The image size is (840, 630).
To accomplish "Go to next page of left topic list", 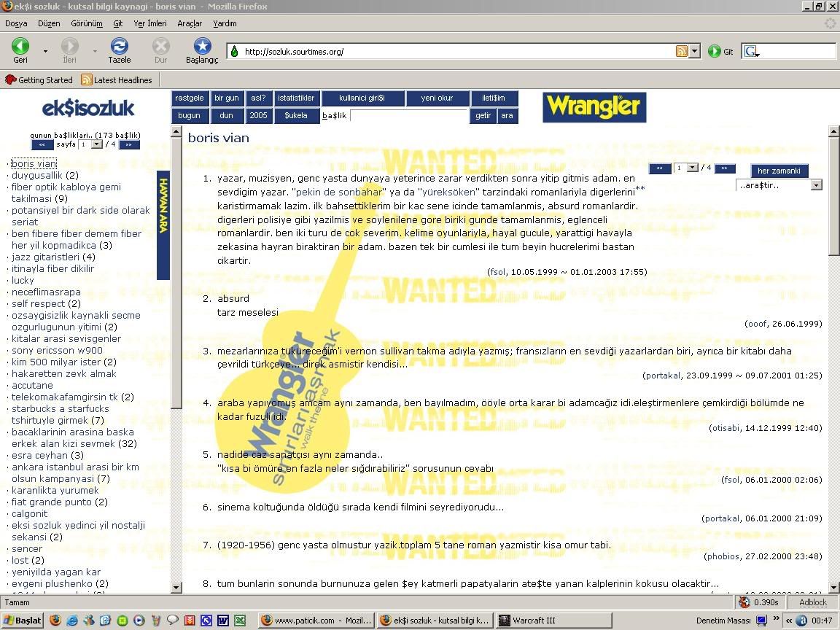I will click(129, 144).
